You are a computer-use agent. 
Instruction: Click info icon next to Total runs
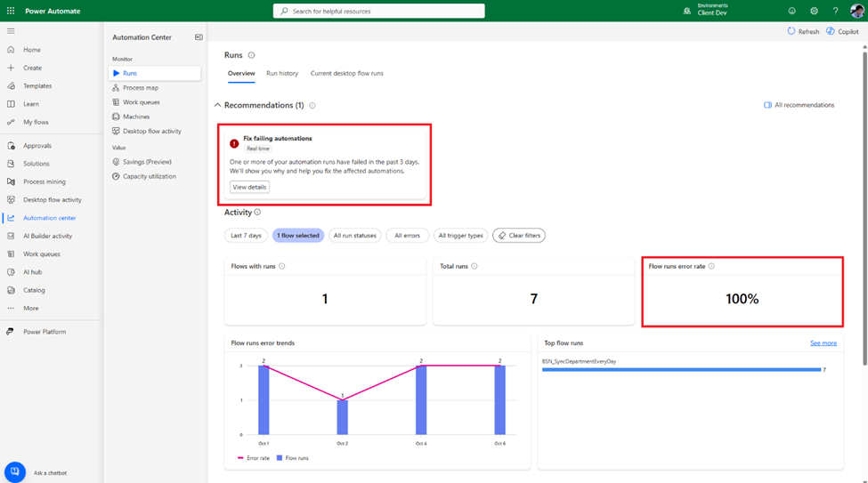tap(474, 266)
